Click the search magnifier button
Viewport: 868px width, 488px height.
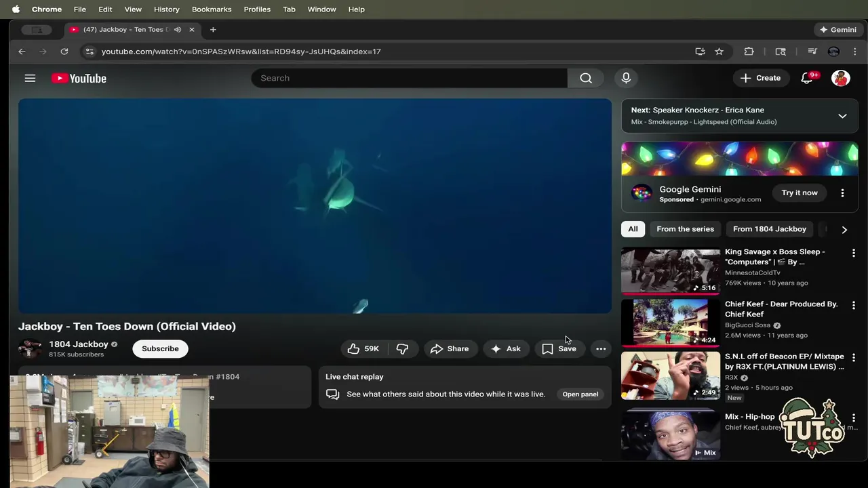[x=586, y=78]
